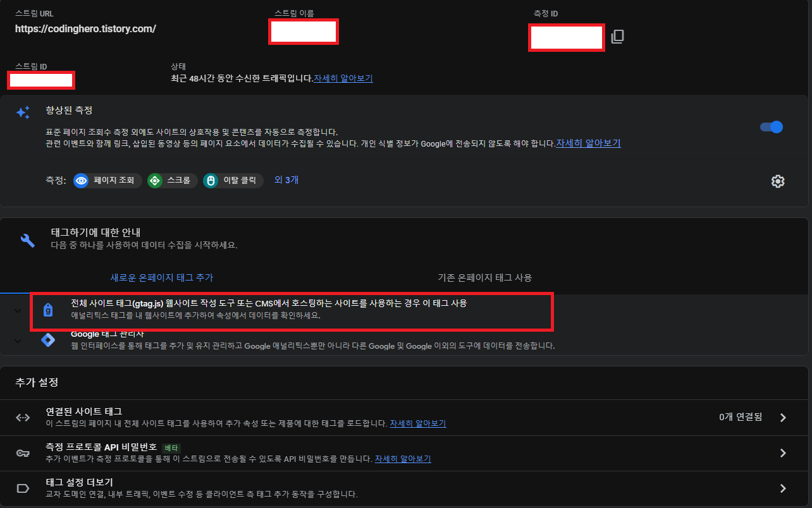Click the 태그 설정 더보기 title
The image size is (812, 508).
80,483
